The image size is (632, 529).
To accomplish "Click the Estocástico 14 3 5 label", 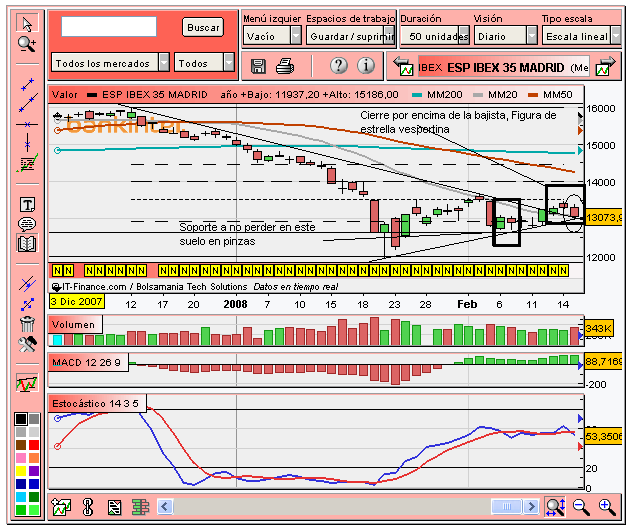I will coord(96,403).
